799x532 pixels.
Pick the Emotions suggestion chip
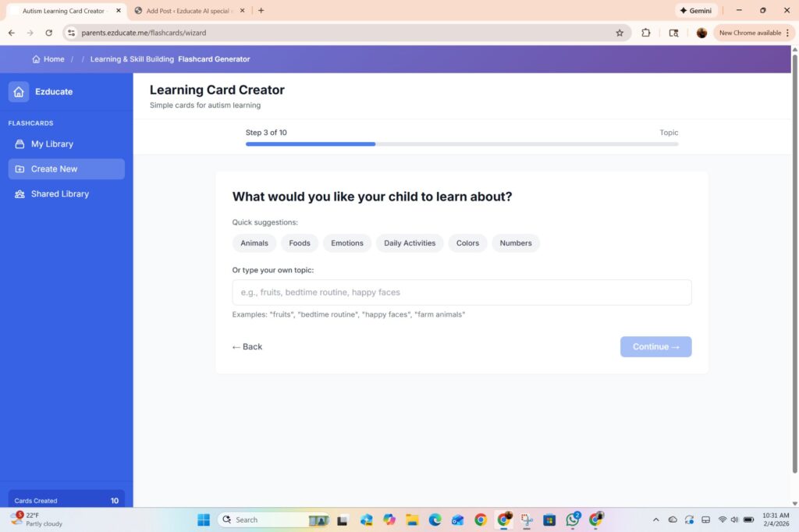pos(347,243)
